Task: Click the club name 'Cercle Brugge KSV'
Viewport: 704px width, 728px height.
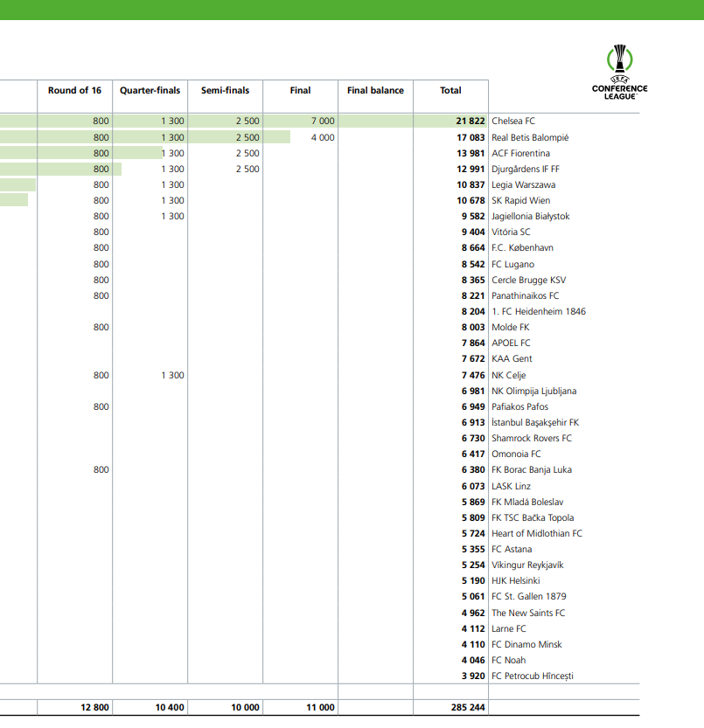Action: coord(528,280)
